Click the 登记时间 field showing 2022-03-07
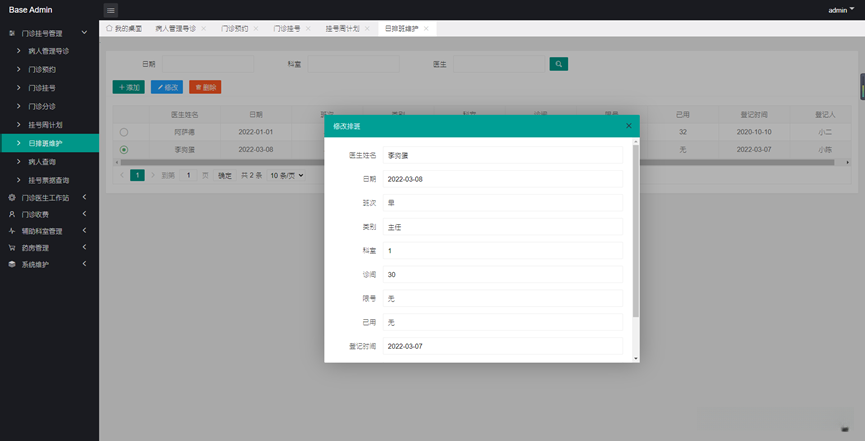865x441 pixels. tap(503, 346)
